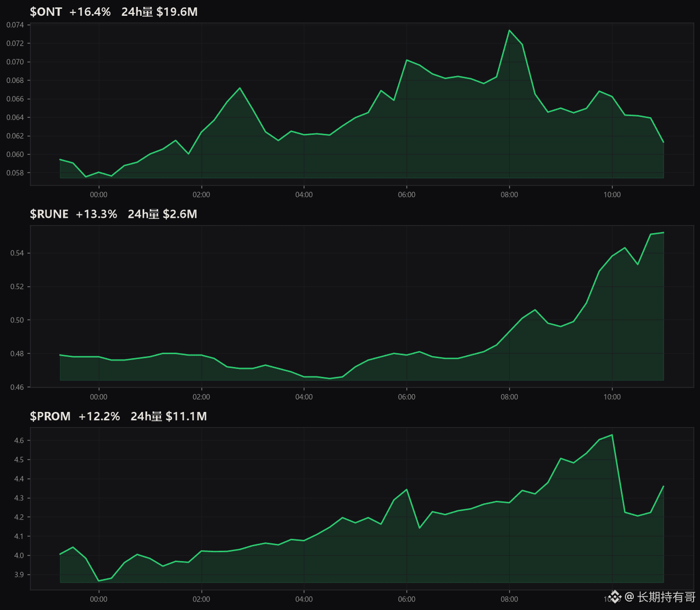
Task: Select 10:00 under the ONT chart
Action: click(612, 195)
